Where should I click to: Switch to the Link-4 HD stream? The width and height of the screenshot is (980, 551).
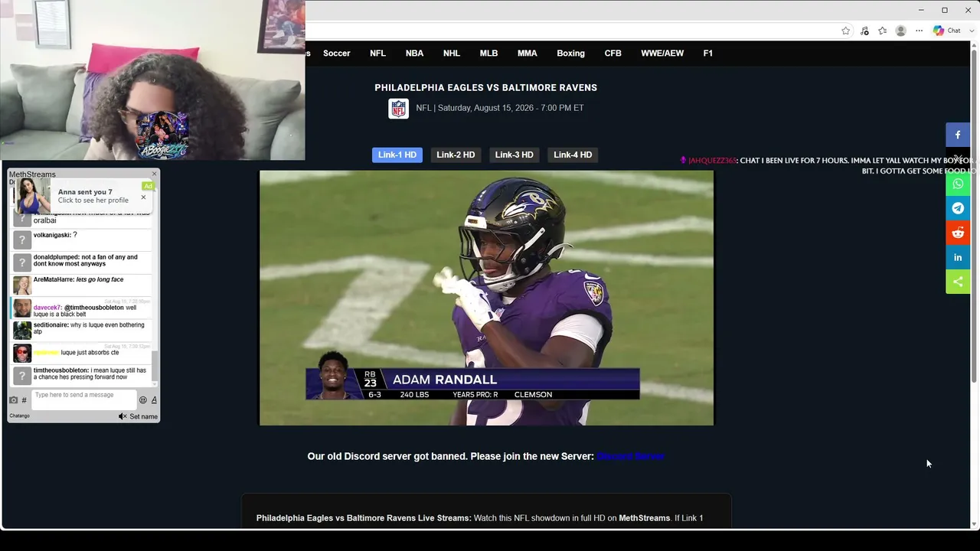click(573, 155)
